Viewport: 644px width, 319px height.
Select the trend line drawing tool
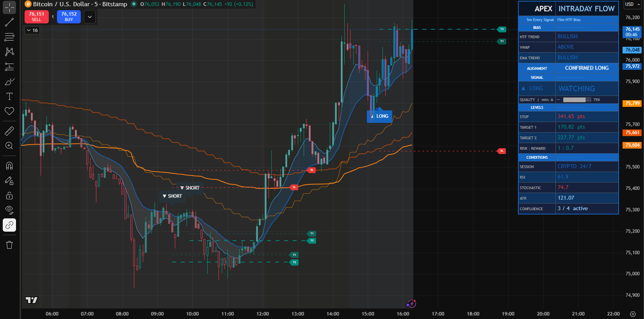(9, 22)
